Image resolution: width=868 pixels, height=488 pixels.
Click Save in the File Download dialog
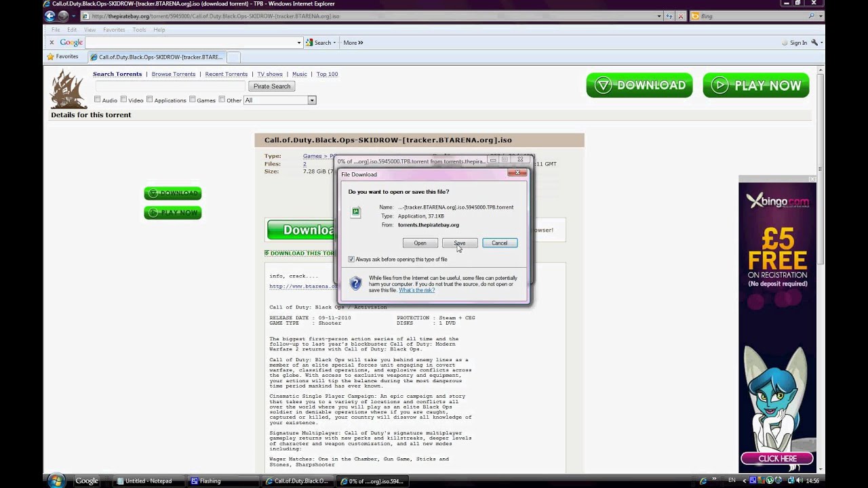[460, 243]
